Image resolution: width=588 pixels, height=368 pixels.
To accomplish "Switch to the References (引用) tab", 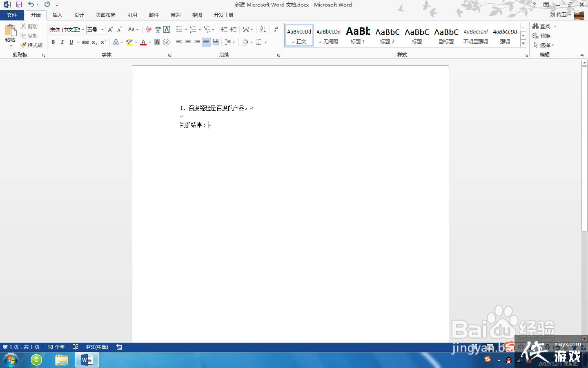I will pos(132,15).
